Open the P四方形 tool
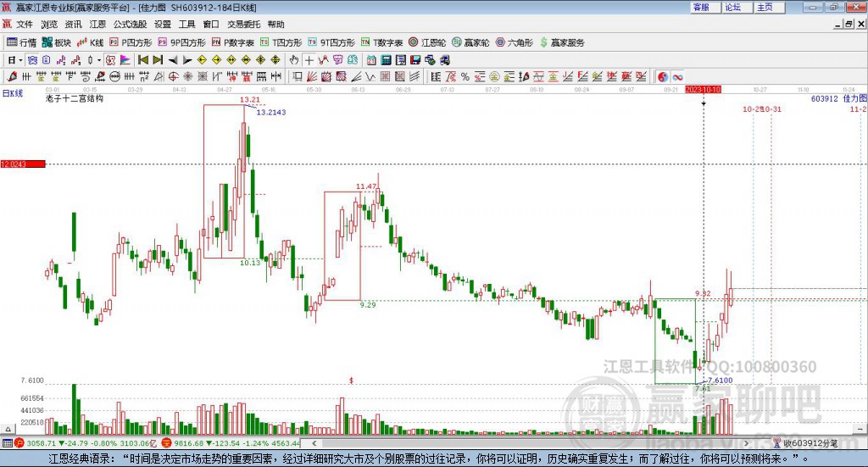The width and height of the screenshot is (868, 467). tap(131, 42)
